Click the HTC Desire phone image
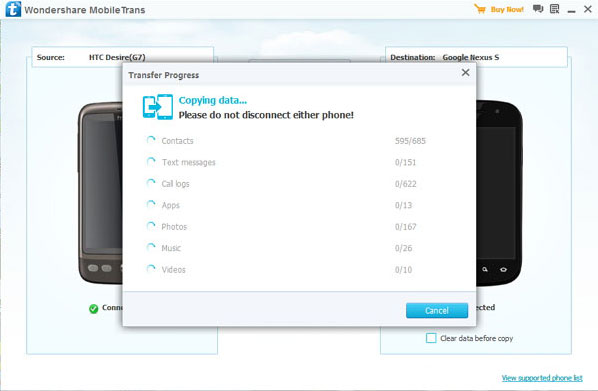 tap(100, 193)
